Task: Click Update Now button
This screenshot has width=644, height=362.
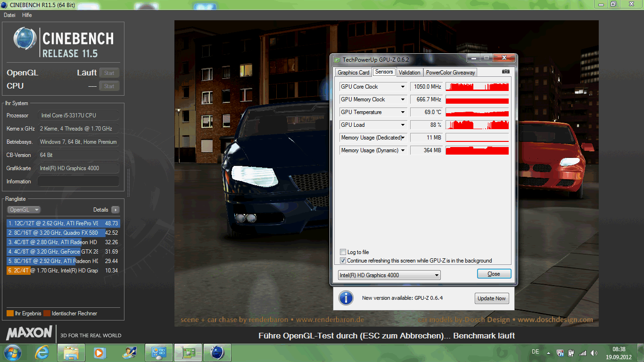Action: coord(492,298)
